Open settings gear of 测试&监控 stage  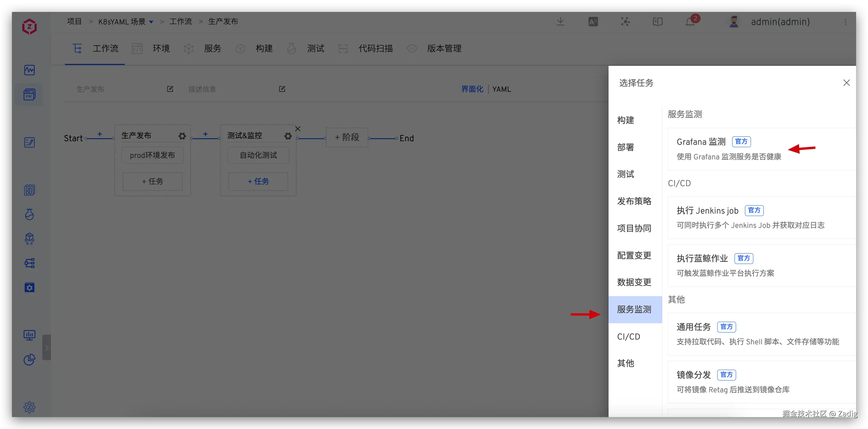point(288,136)
